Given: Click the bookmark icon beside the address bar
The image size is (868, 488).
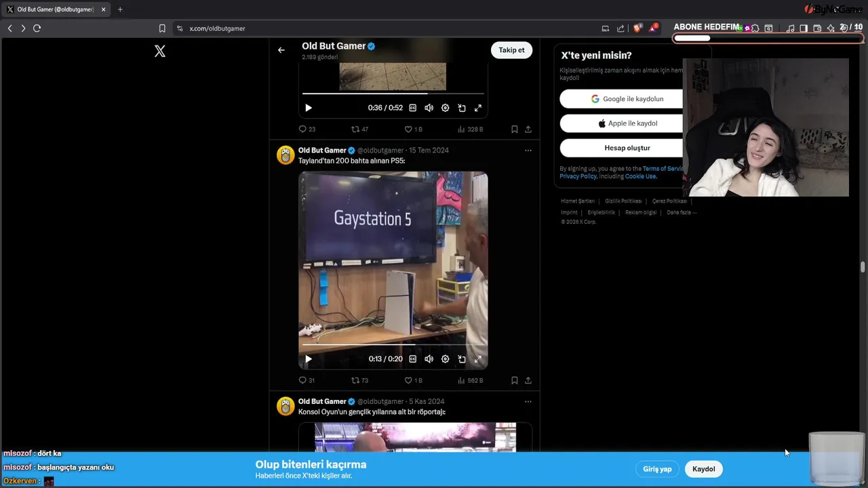Looking at the screenshot, I should [162, 28].
